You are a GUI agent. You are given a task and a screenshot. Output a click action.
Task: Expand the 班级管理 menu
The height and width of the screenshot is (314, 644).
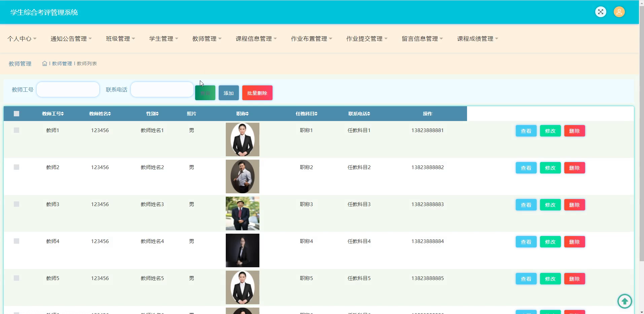120,39
